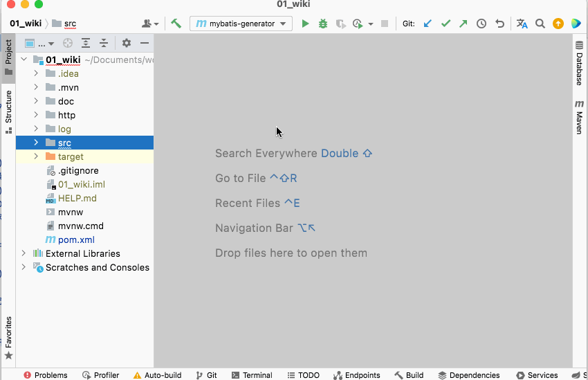Open the Dependencies tool window

point(469,375)
